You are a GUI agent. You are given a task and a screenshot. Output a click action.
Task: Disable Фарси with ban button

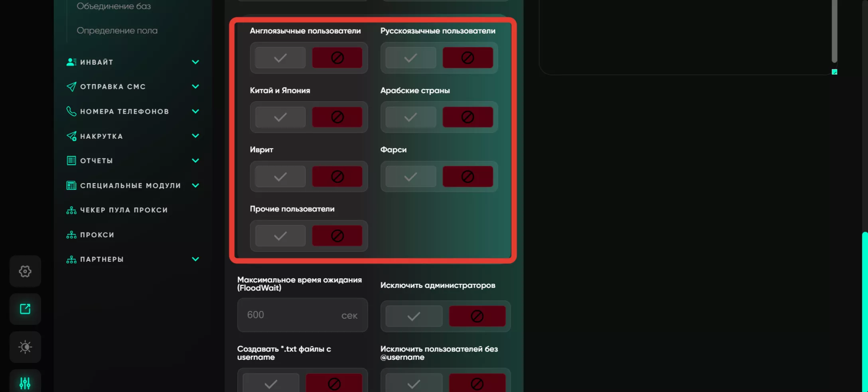[x=468, y=177]
